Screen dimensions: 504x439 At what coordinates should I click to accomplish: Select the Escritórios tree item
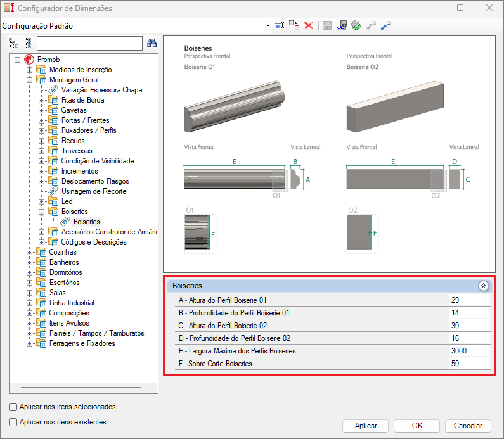pyautogui.click(x=64, y=283)
